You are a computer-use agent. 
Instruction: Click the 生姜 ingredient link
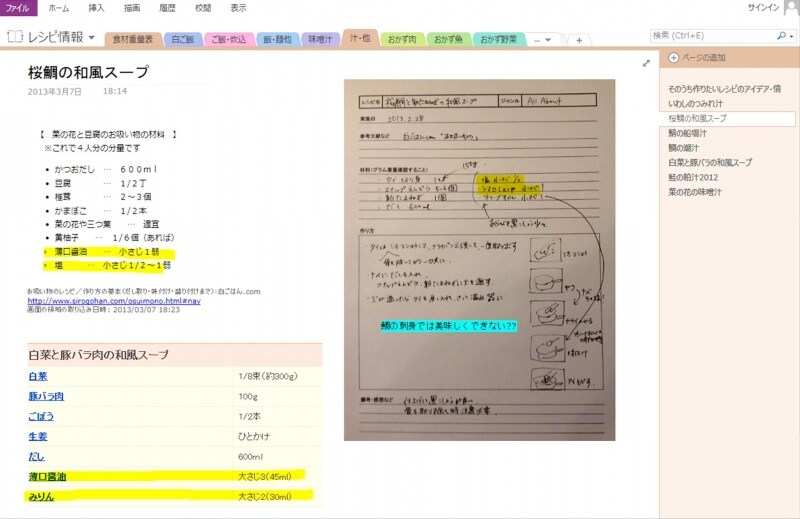(38, 437)
